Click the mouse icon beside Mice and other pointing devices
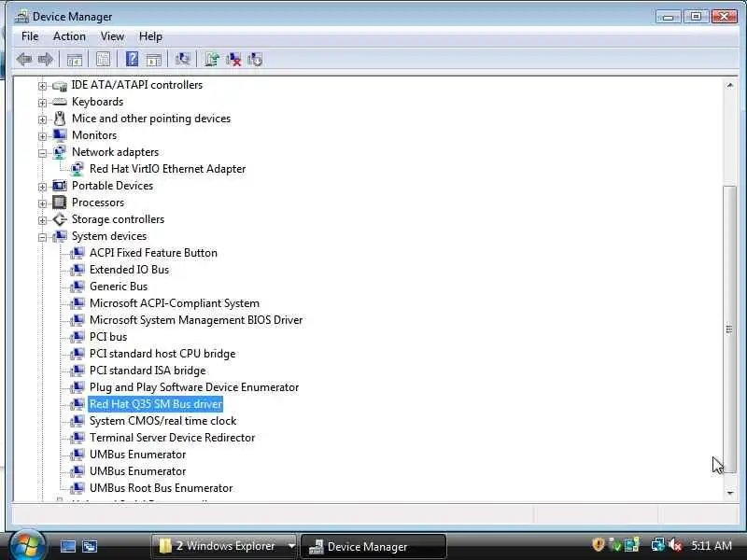Image resolution: width=747 pixels, height=560 pixels. tap(60, 119)
